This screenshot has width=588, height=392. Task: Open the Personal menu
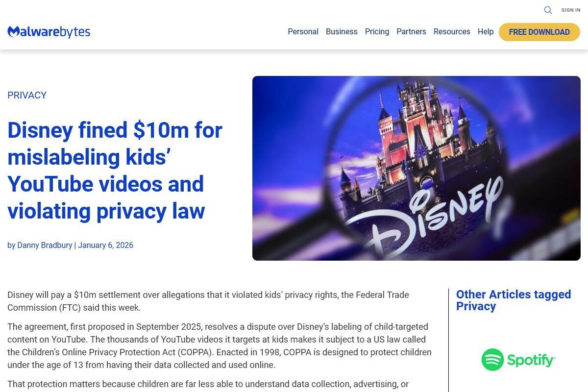[303, 32]
